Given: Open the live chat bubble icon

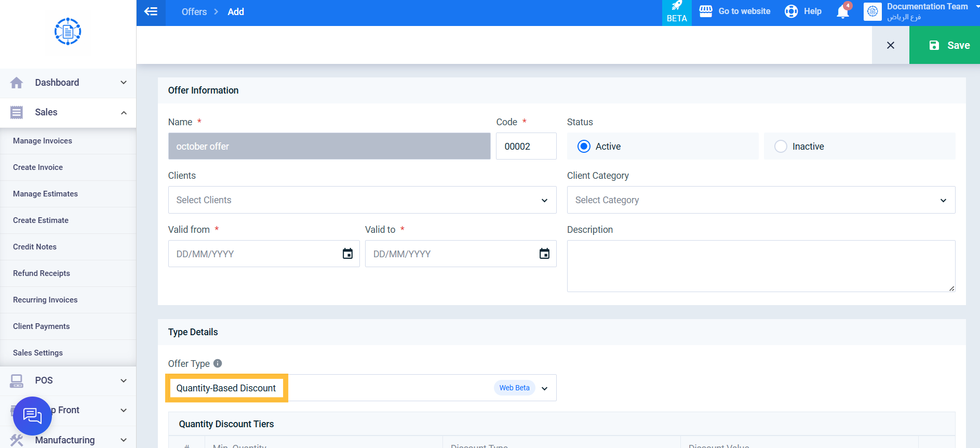Looking at the screenshot, I should pyautogui.click(x=32, y=416).
